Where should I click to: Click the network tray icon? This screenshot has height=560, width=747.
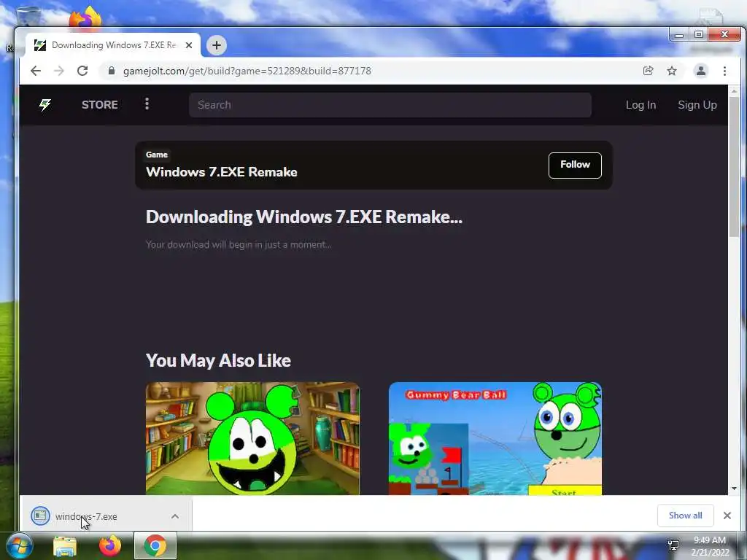pos(673,545)
